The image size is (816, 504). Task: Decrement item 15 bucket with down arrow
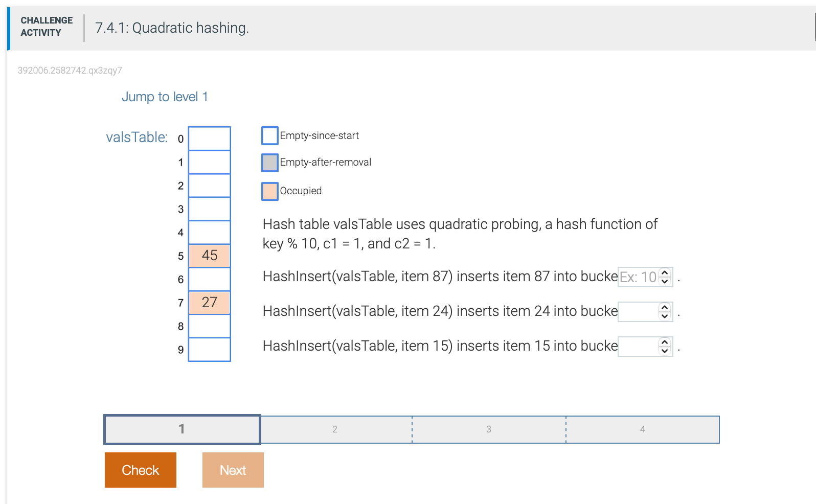(x=665, y=351)
